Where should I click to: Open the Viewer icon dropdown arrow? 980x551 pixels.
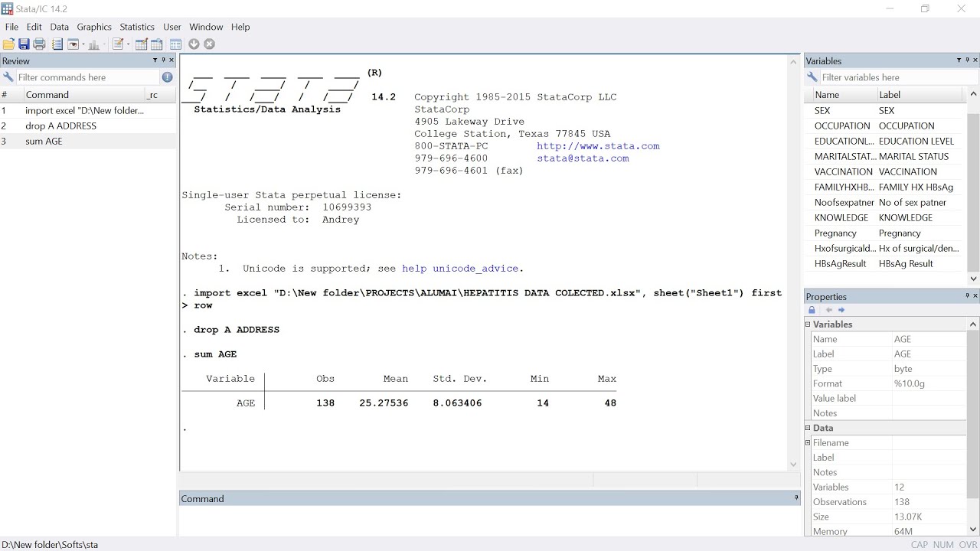82,44
